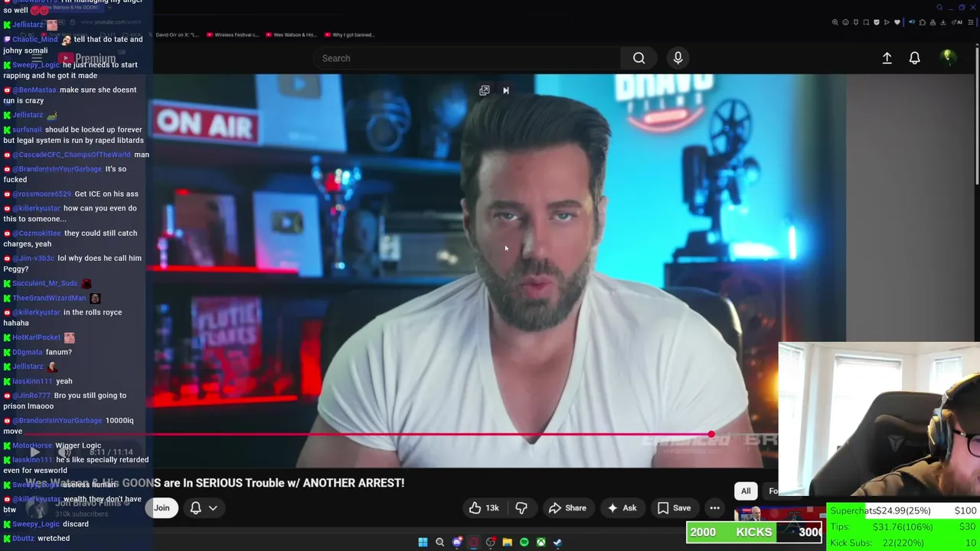
Task: Click 'MotorHorse' username in chat
Action: click(32, 445)
